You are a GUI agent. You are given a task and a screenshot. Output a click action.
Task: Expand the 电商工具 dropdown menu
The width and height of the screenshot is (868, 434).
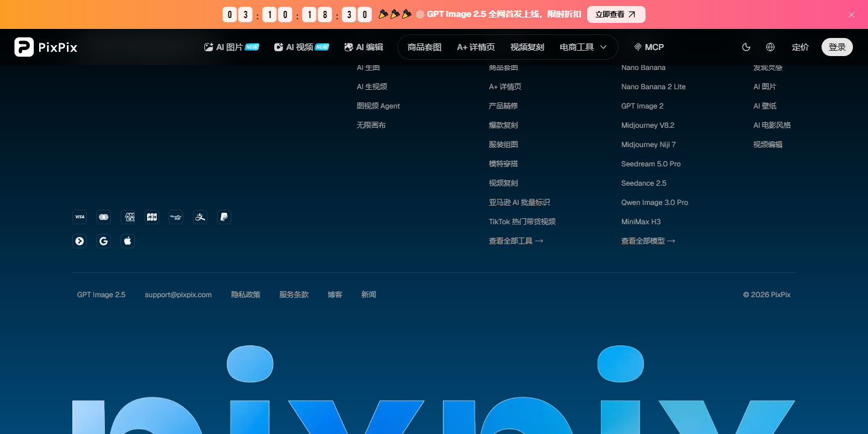tap(583, 47)
